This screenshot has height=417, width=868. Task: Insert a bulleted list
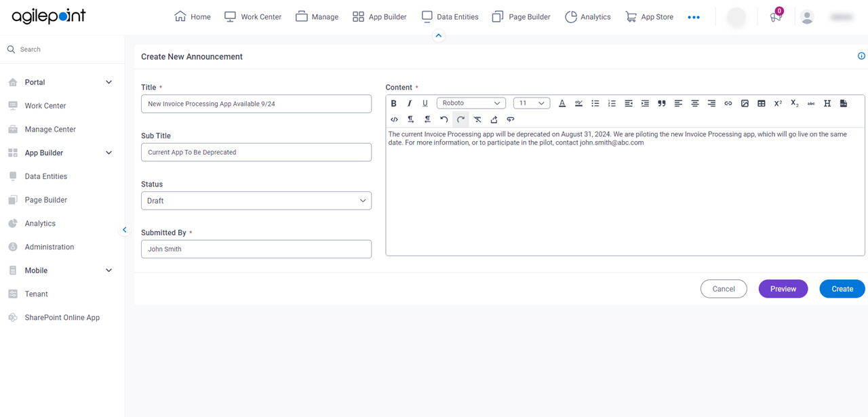(x=595, y=104)
